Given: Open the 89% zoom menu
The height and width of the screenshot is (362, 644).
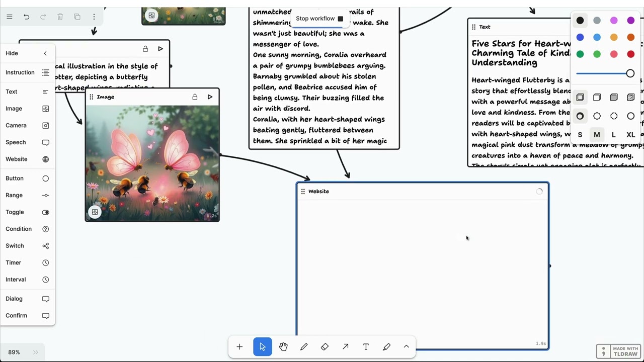Looking at the screenshot, I should pyautogui.click(x=14, y=352).
